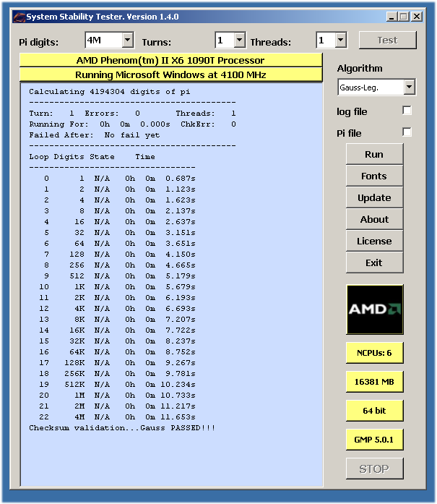437x504 pixels.
Task: Click the Exit button
Action: coord(374,262)
